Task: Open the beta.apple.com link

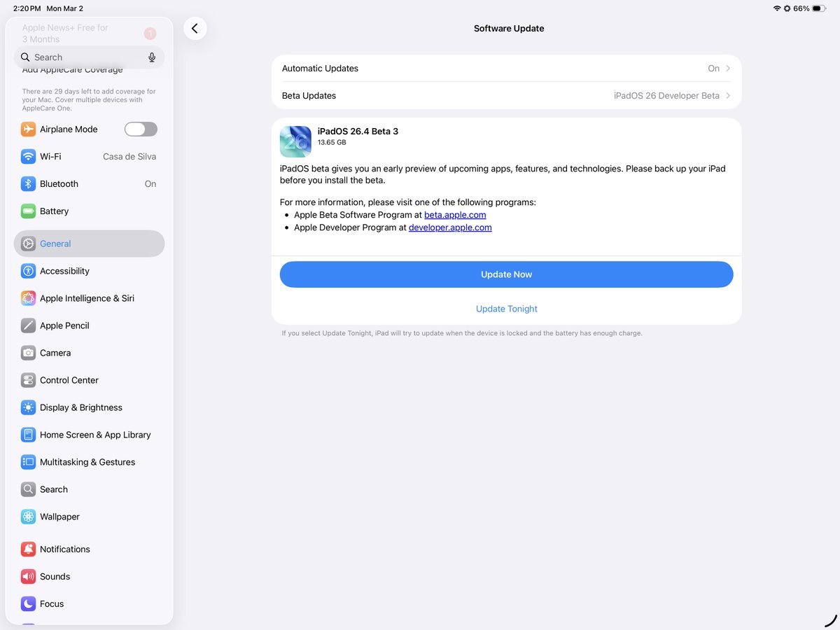Action: [455, 215]
